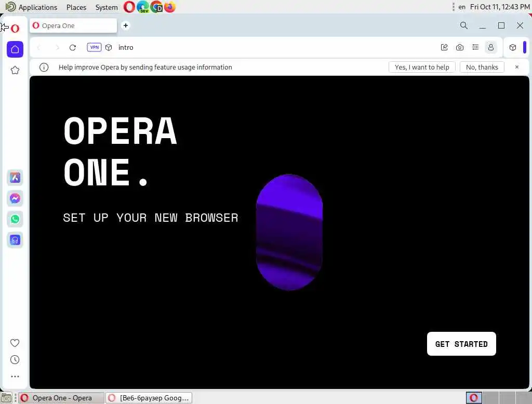Image resolution: width=532 pixels, height=404 pixels.
Task: Click the show desktop icon
Action: coord(6,398)
